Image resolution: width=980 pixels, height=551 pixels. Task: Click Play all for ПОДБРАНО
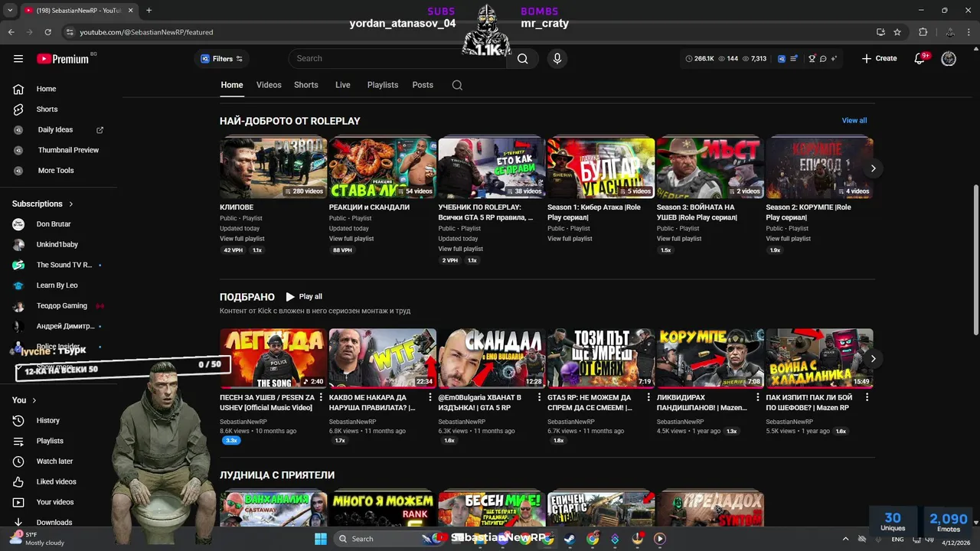pyautogui.click(x=304, y=297)
